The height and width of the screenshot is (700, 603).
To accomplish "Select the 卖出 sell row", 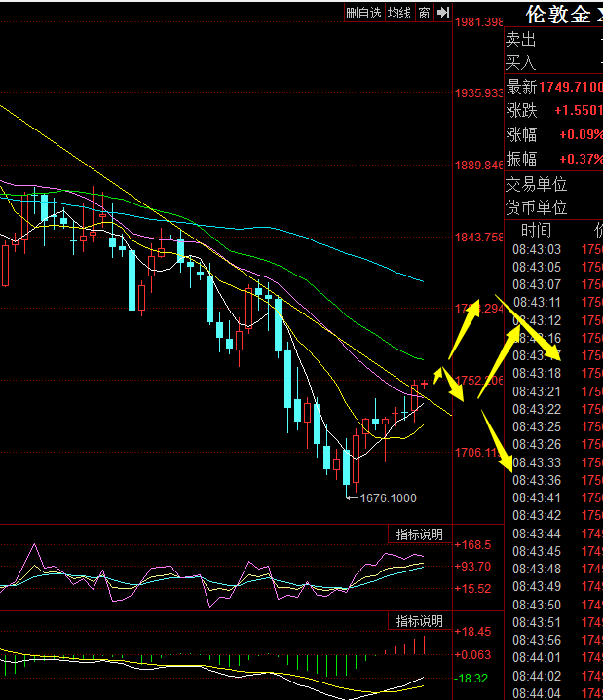I will (551, 39).
